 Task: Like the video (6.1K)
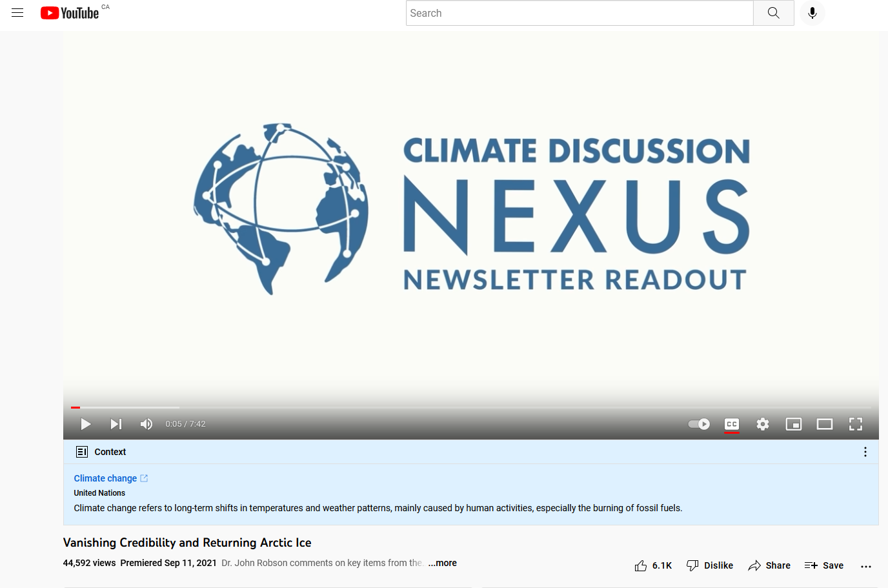653,565
